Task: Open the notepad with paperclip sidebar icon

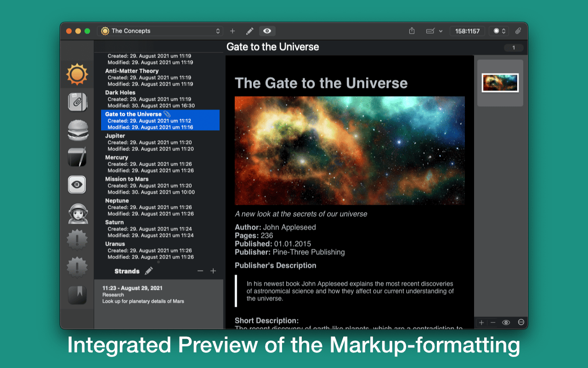Action: [77, 102]
